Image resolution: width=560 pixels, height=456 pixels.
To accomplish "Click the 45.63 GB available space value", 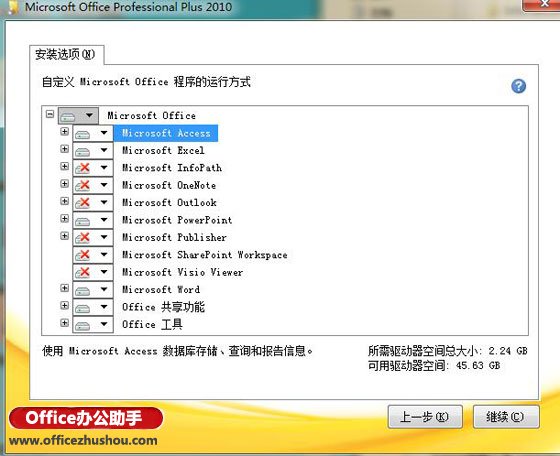I will tap(478, 366).
